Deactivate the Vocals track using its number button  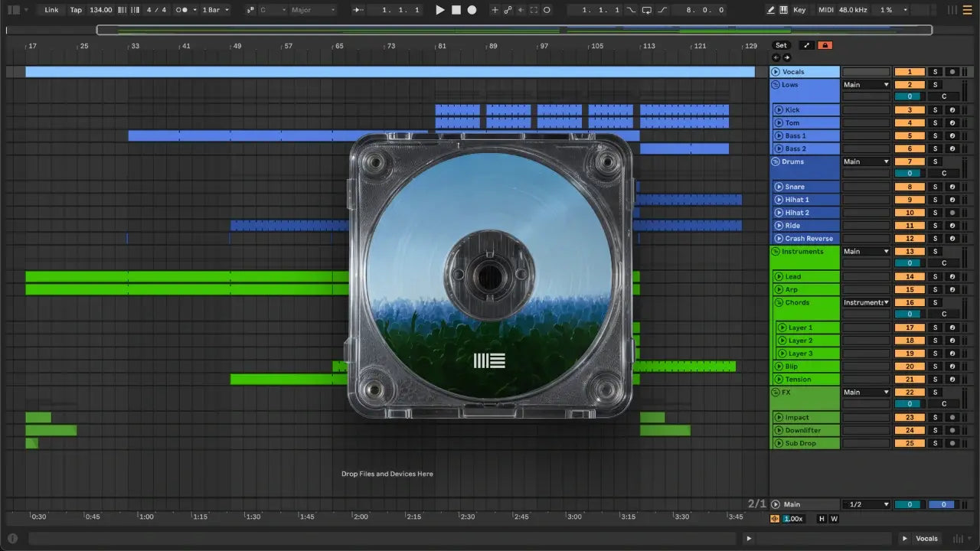point(910,72)
